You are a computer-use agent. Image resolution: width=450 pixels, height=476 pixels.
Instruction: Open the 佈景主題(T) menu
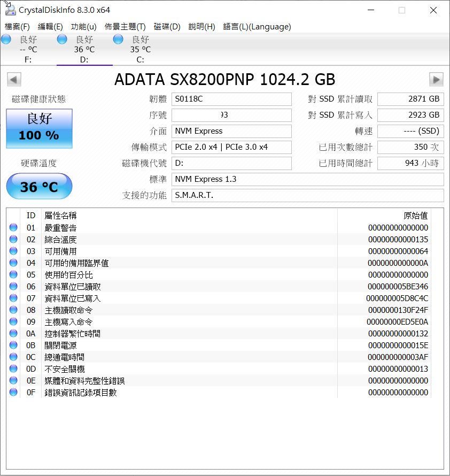(x=125, y=27)
